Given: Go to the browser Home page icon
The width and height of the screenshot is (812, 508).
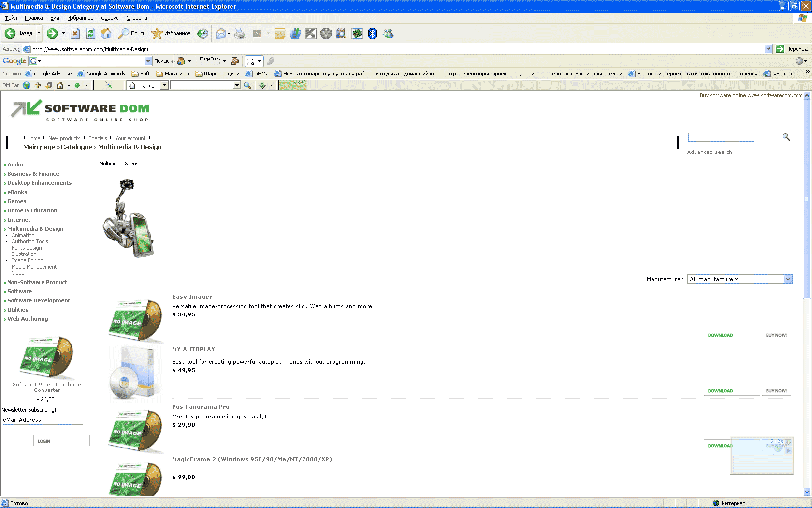Looking at the screenshot, I should 106,33.
